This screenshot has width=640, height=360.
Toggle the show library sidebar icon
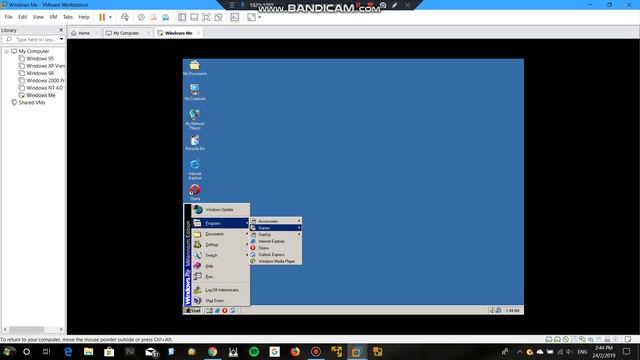(182, 17)
